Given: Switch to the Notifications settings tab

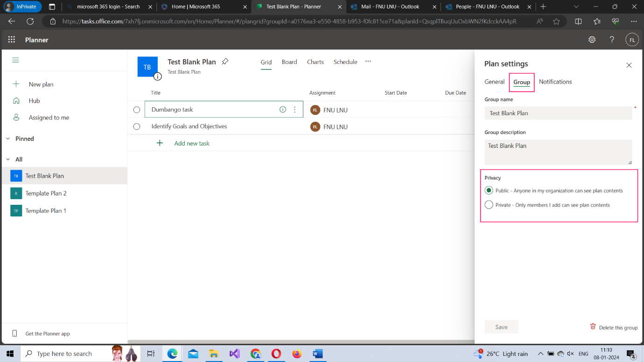Looking at the screenshot, I should point(555,82).
